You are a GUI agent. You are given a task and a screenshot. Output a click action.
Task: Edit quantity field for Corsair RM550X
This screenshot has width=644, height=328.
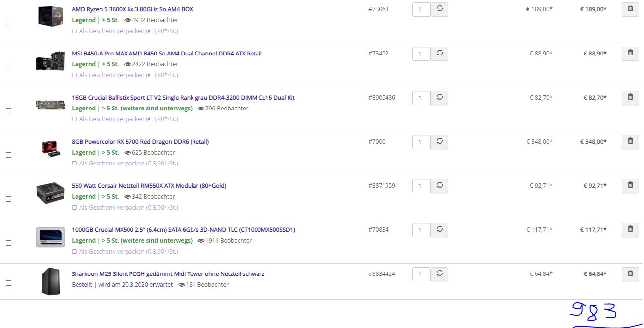pyautogui.click(x=421, y=186)
